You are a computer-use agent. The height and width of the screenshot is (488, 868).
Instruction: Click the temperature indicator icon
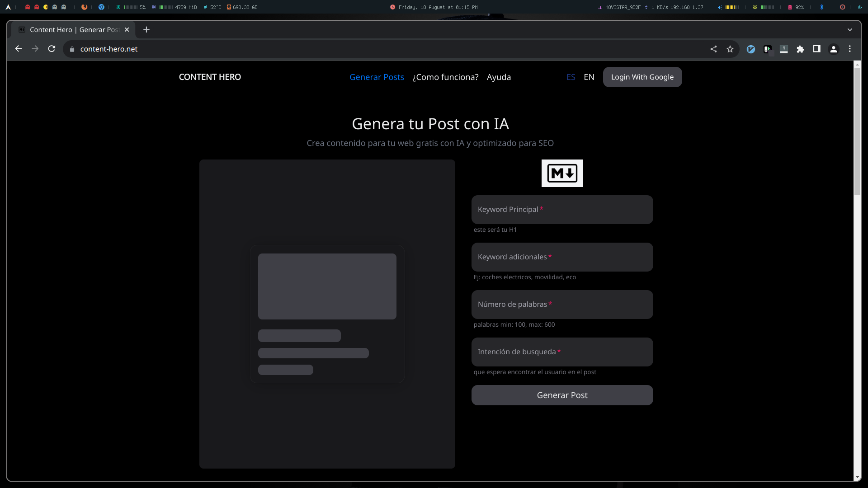tap(206, 7)
